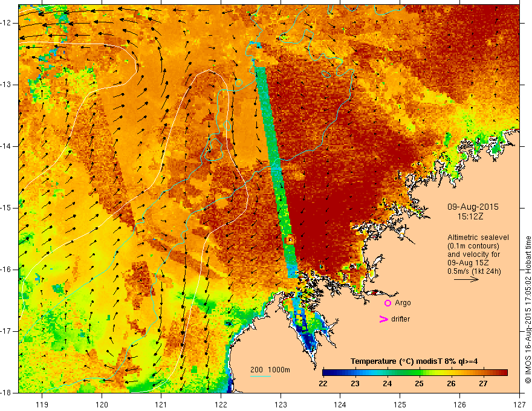Image resolution: width=532 pixels, height=411 pixels.
Task: Click the longitude axis label '126'
Action: (x=459, y=405)
